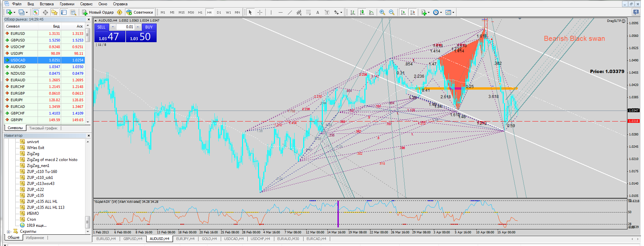Open the EURAUD,M30 chart tab

pyautogui.click(x=288, y=239)
